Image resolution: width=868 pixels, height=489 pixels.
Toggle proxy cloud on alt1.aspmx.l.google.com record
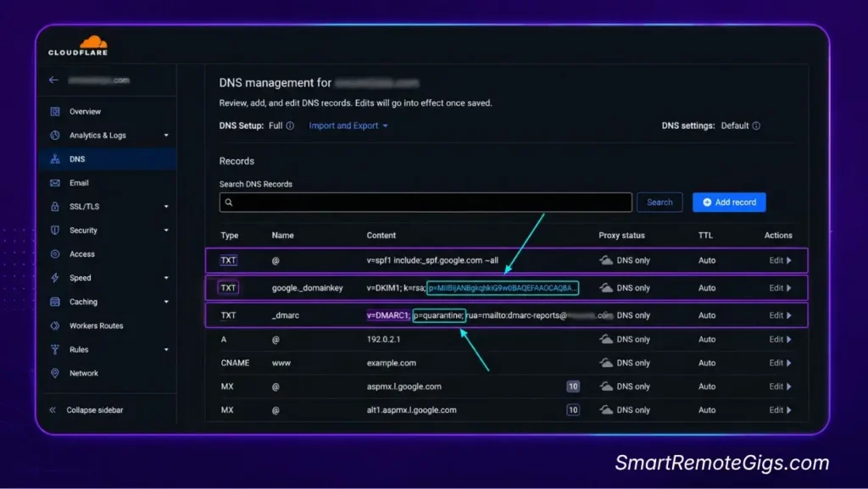[x=606, y=410]
